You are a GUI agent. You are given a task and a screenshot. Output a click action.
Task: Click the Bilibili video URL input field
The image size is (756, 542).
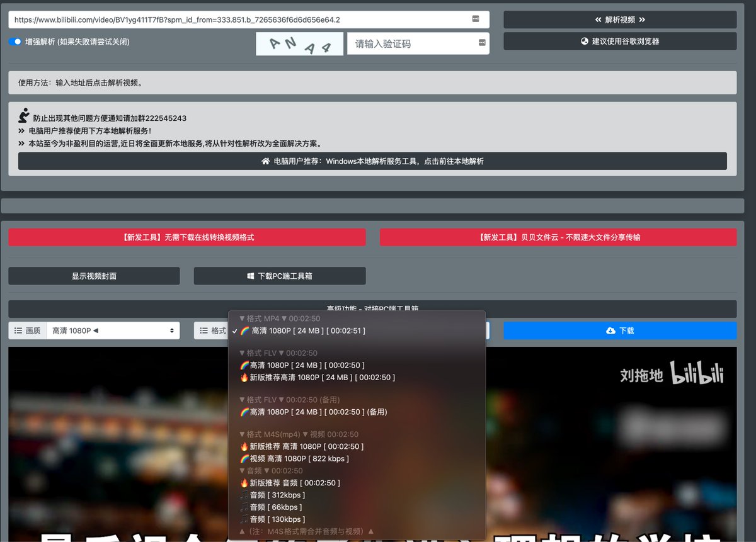pos(248,20)
